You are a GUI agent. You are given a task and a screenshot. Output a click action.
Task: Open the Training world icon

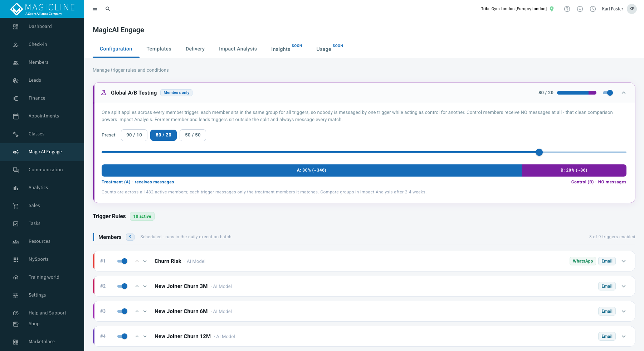tap(16, 277)
